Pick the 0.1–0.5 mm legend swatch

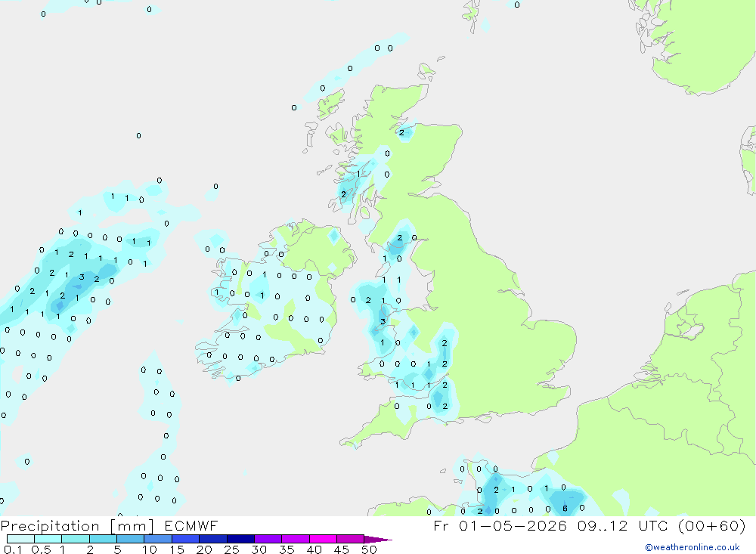pos(20,539)
